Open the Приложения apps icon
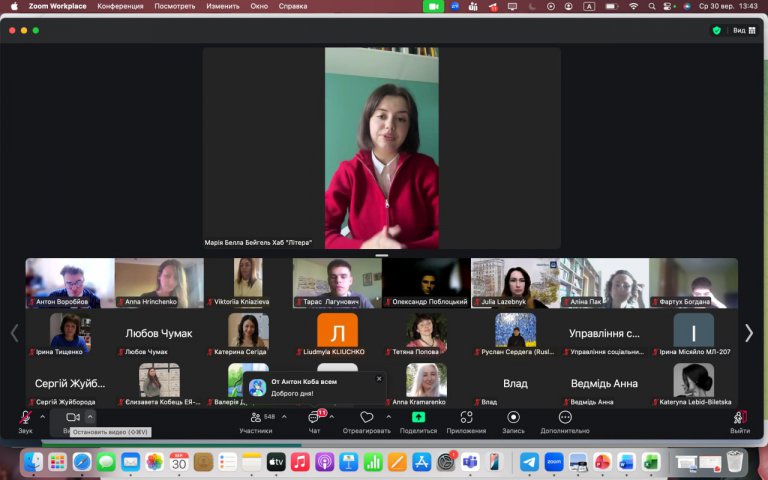This screenshot has width=768, height=480. (466, 422)
